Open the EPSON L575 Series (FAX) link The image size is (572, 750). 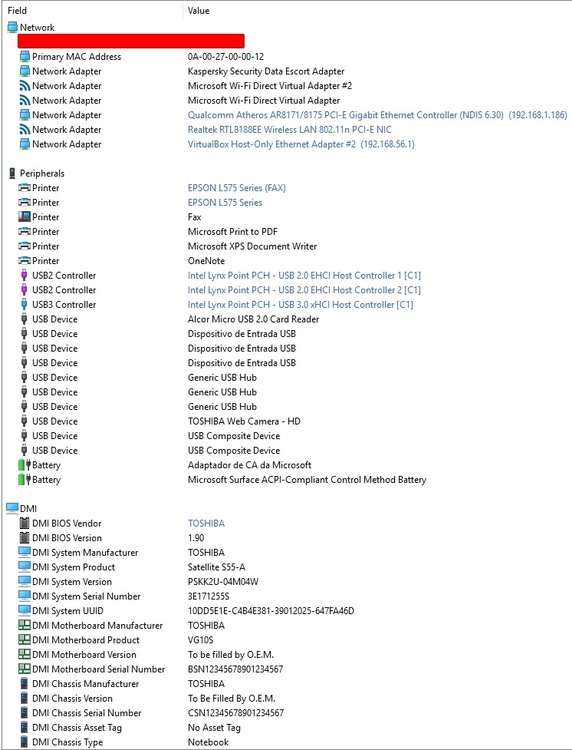click(x=237, y=188)
